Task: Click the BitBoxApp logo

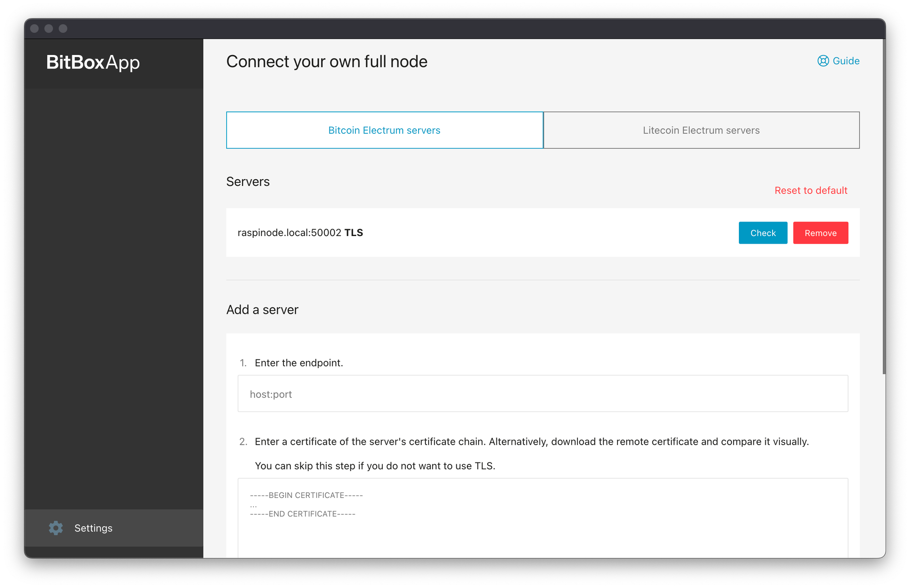Action: pos(93,62)
